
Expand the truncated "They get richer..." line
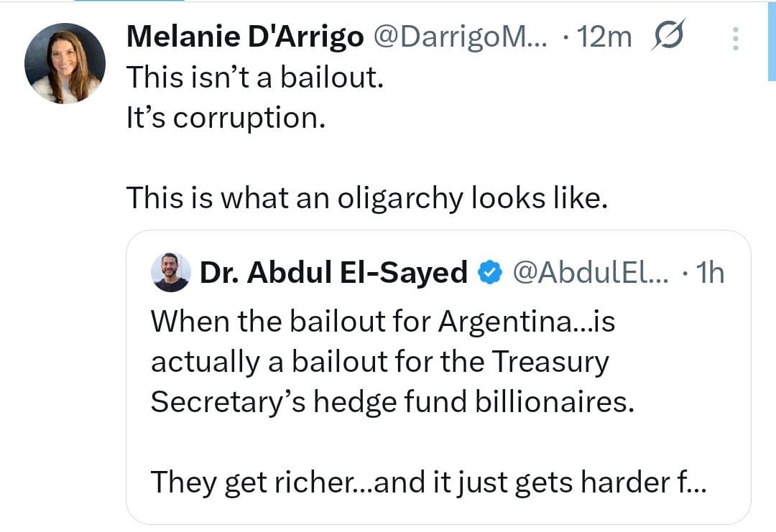[429, 482]
